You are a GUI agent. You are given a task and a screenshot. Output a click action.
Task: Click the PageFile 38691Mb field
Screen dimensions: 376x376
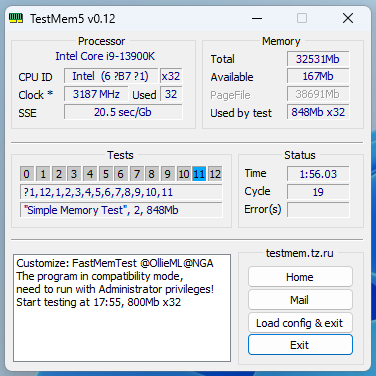coord(318,94)
